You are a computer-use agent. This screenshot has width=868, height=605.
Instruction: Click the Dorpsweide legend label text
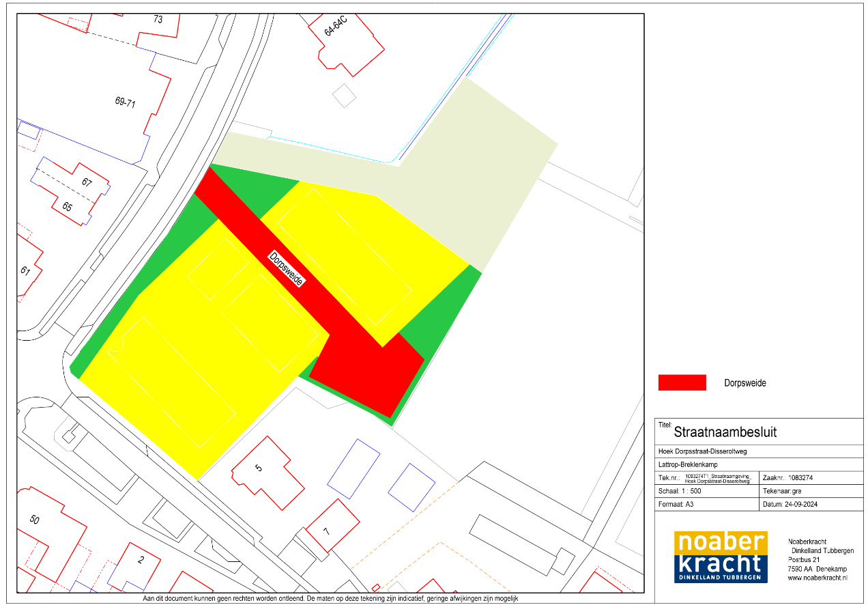tap(744, 383)
